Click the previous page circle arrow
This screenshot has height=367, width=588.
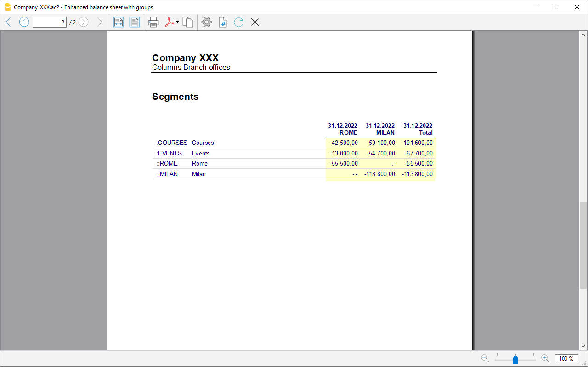pyautogui.click(x=24, y=22)
